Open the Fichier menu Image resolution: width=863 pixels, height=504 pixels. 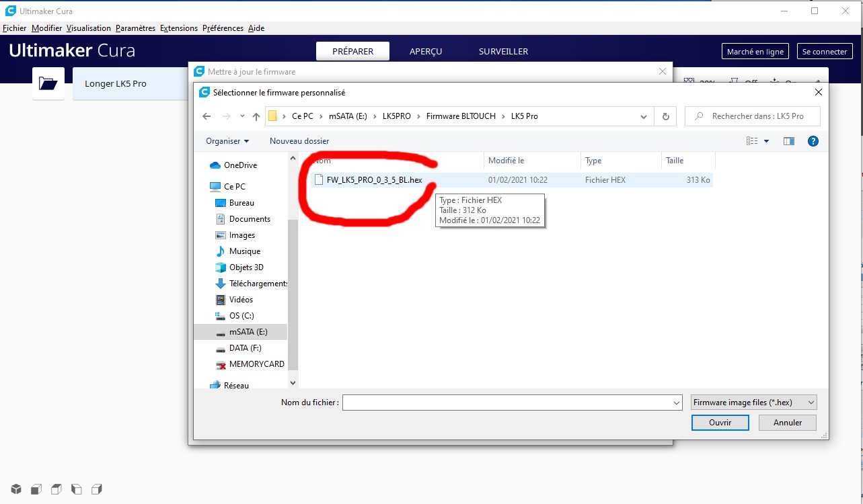(x=15, y=28)
